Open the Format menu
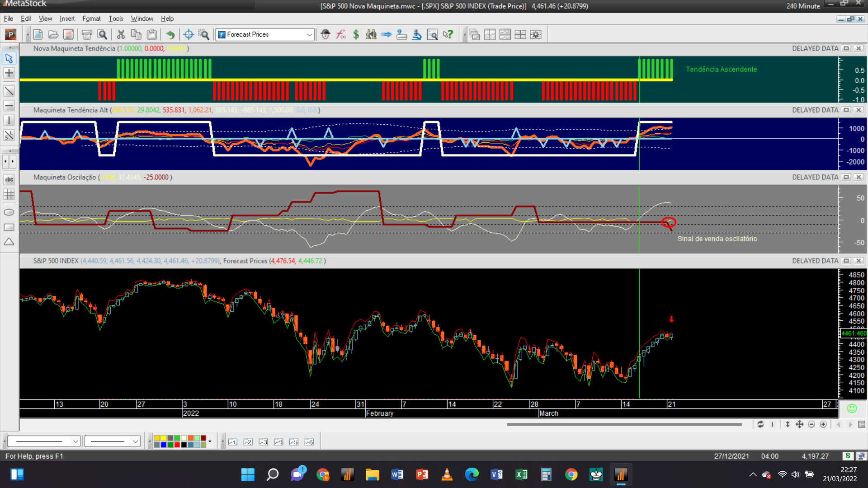This screenshot has height=488, width=868. point(91,19)
